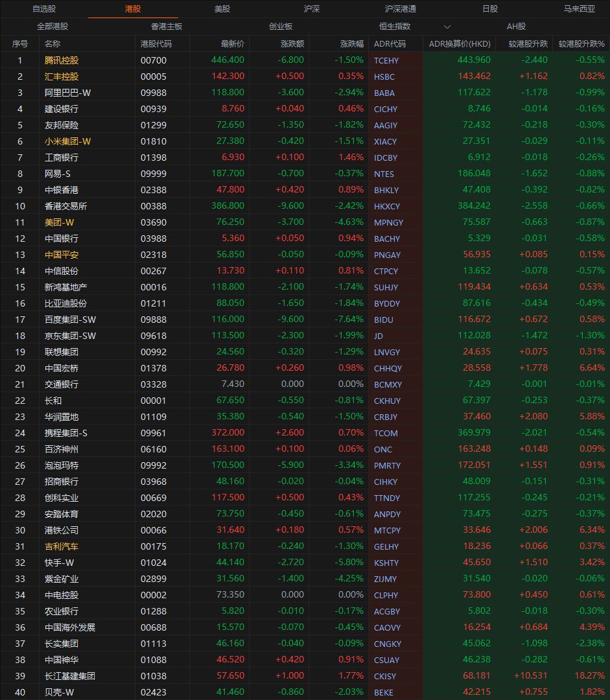Click the 新鸿基地产 stock name
610x700 pixels.
pos(65,287)
